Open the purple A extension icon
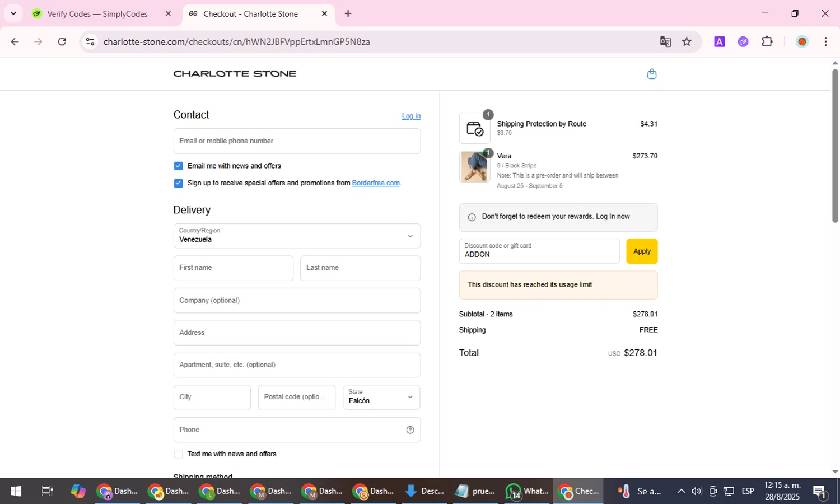 coord(720,41)
